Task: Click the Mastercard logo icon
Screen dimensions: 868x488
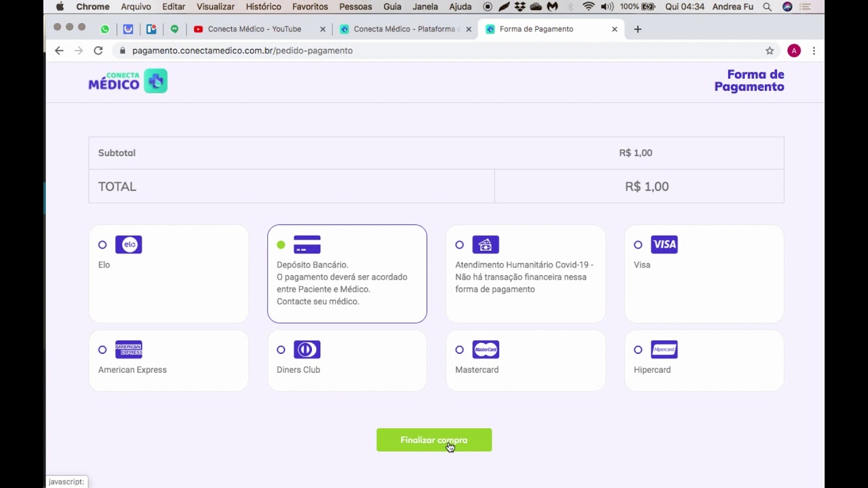Action: 486,350
